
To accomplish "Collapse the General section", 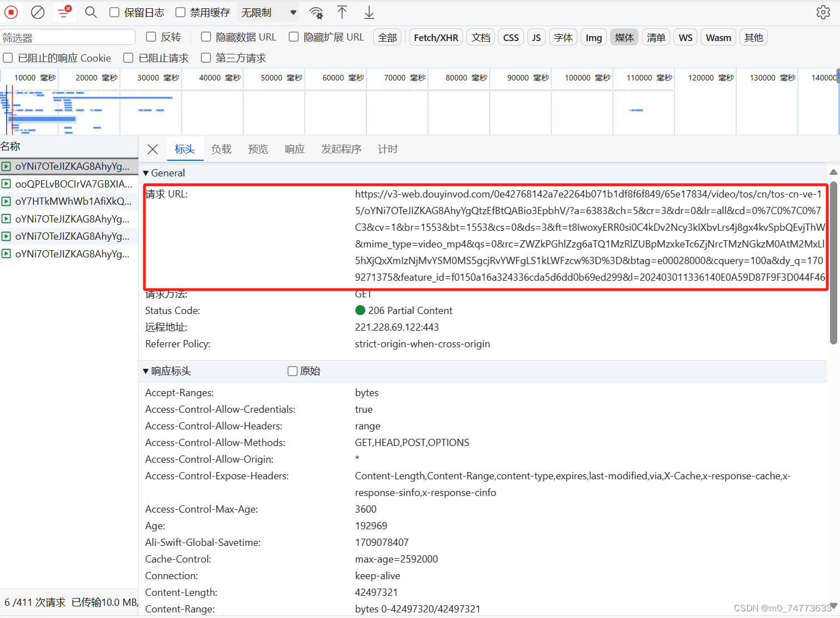I will point(146,173).
